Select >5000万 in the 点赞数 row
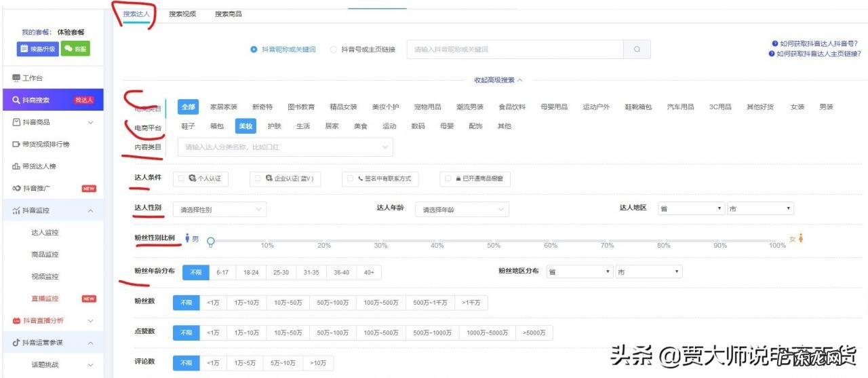The width and height of the screenshot is (868, 378). (534, 333)
